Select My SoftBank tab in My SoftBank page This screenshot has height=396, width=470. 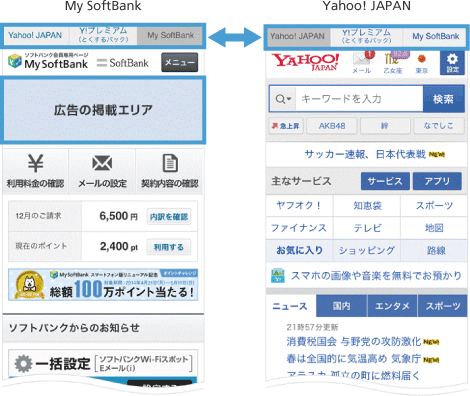pyautogui.click(x=170, y=35)
